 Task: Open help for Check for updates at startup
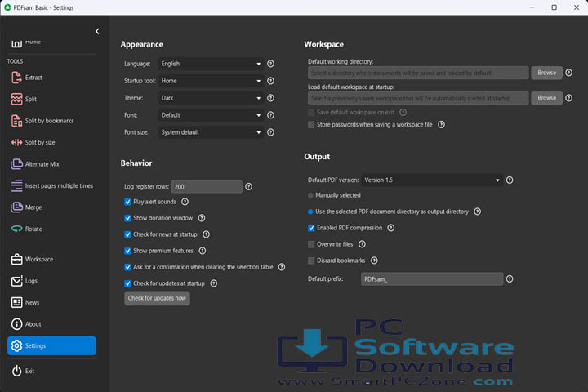tap(214, 283)
